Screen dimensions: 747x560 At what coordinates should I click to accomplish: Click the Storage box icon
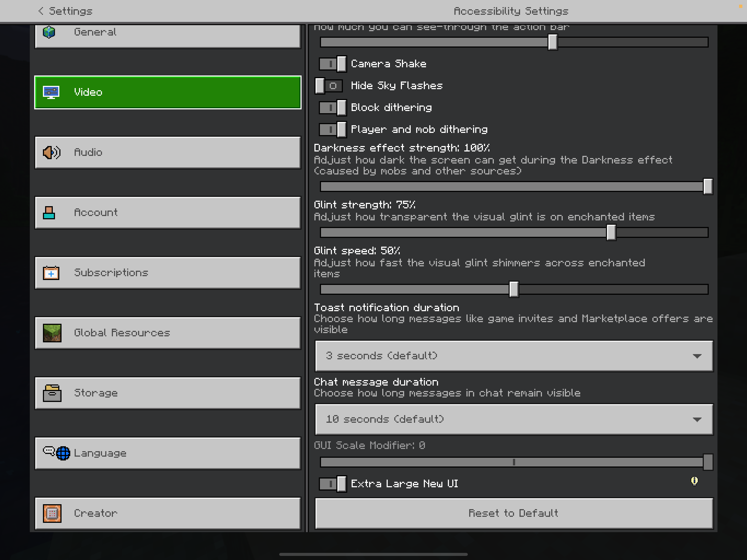click(x=52, y=393)
